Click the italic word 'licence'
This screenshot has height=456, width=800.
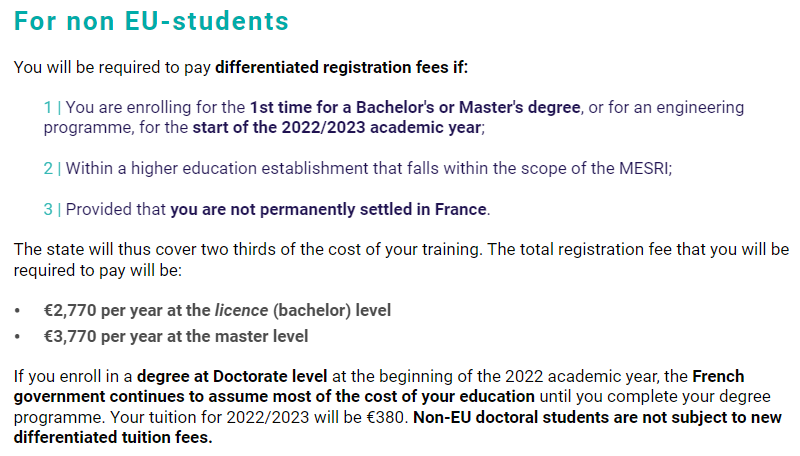[x=241, y=310]
